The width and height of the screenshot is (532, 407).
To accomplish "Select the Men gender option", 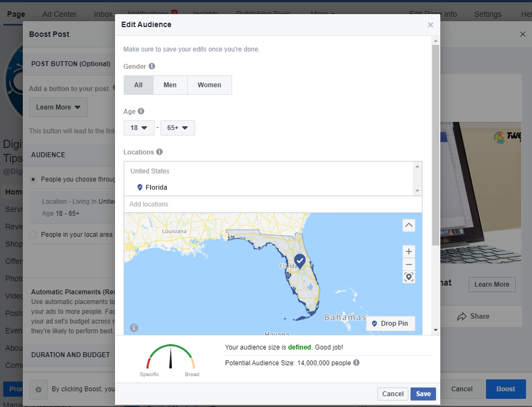I will pos(170,85).
